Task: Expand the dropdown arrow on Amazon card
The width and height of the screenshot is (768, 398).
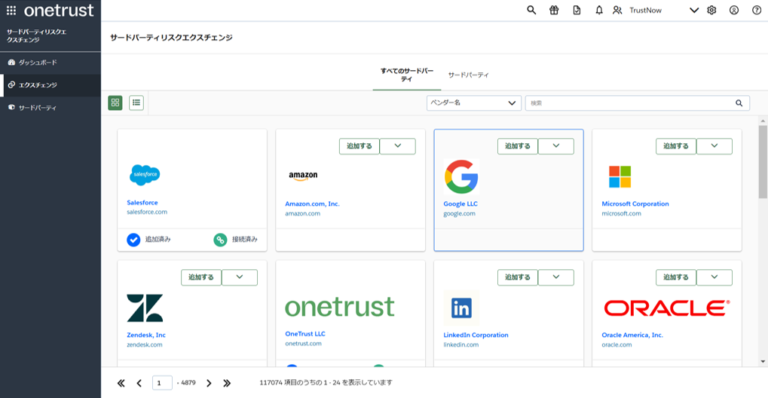Action: point(398,146)
